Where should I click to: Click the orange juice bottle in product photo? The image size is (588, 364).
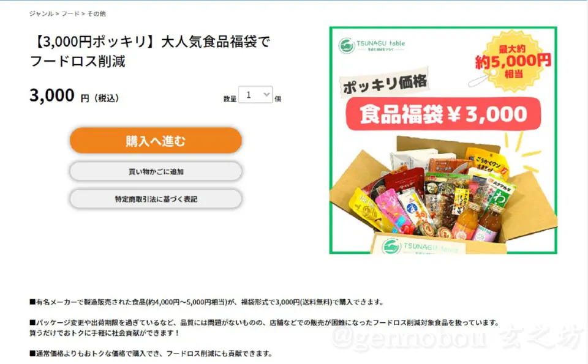click(466, 221)
